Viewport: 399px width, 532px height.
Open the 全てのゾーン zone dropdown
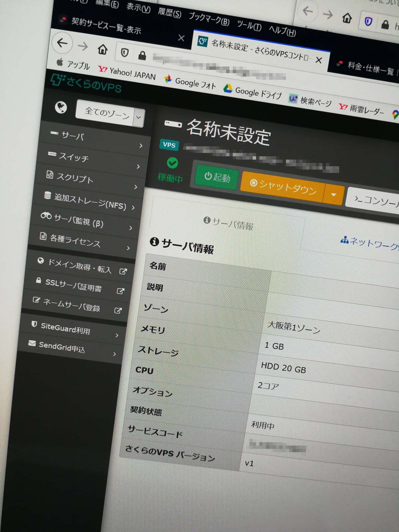click(x=110, y=113)
